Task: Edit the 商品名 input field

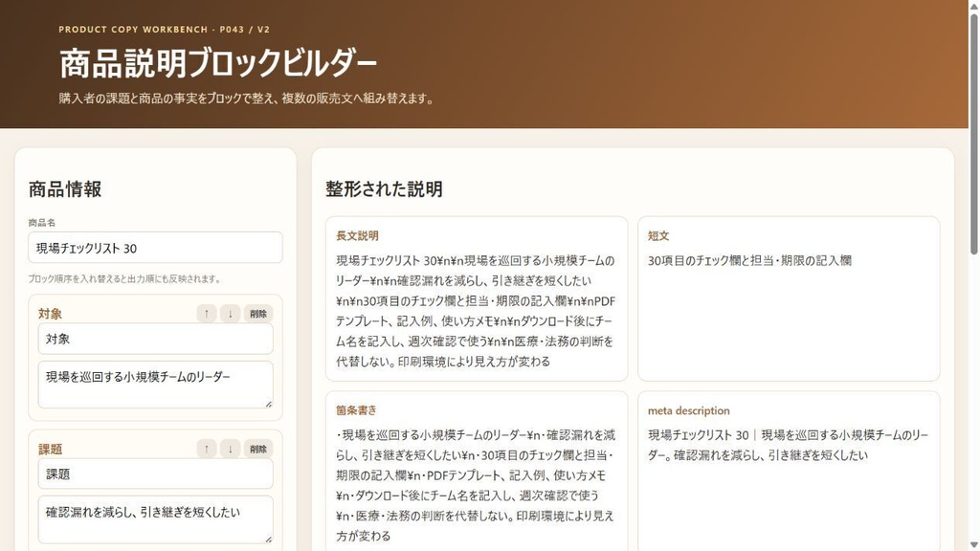Action: tap(155, 248)
